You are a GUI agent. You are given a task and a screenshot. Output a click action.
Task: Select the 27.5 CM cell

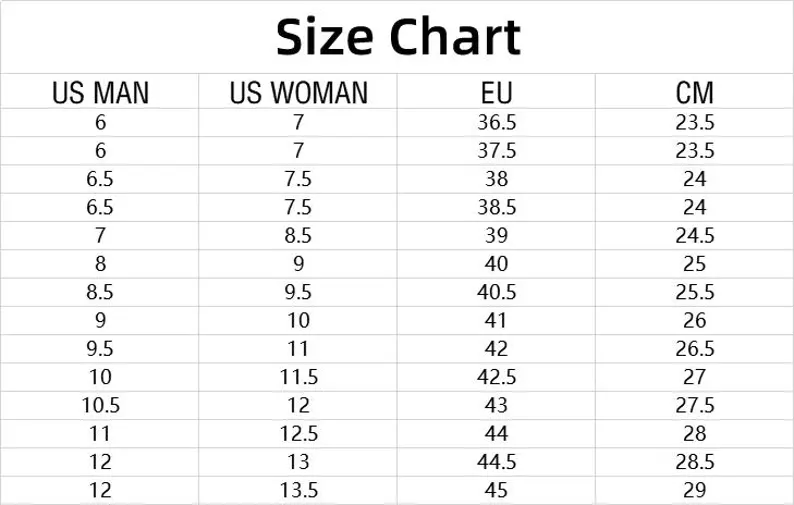click(695, 405)
